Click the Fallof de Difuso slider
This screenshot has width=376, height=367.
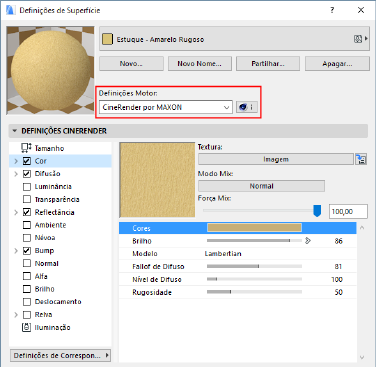(254, 266)
